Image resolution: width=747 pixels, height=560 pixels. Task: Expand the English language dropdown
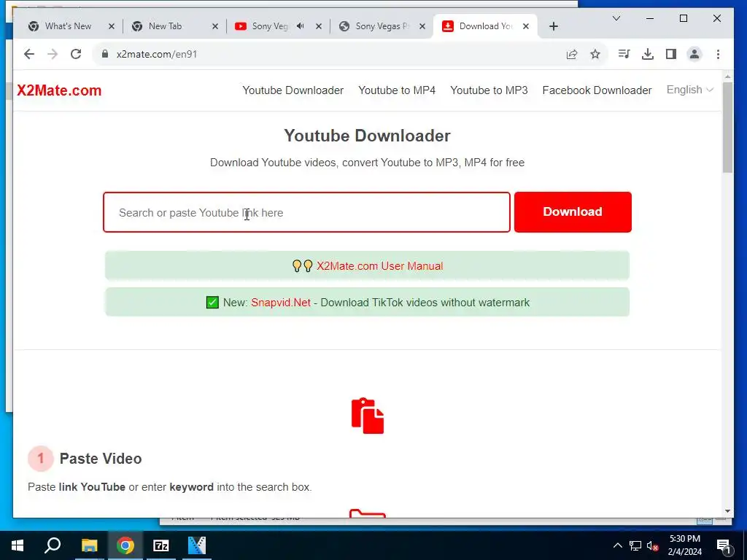689,90
